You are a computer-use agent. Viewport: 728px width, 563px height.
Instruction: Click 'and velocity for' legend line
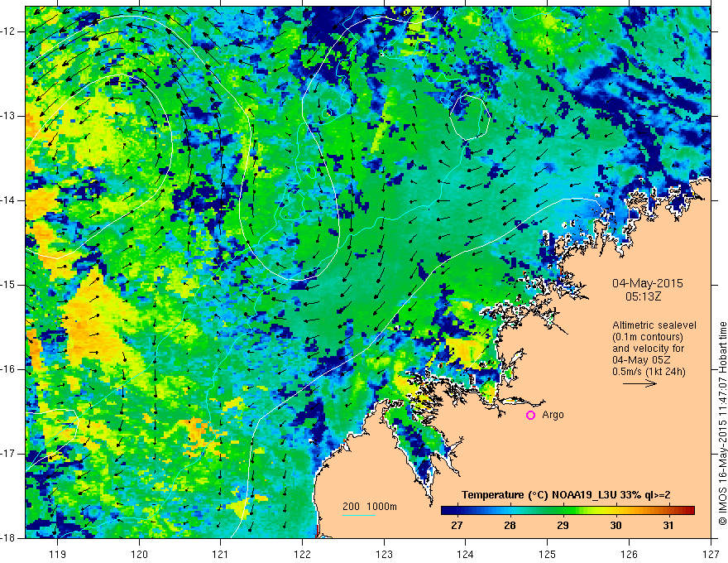(648, 349)
